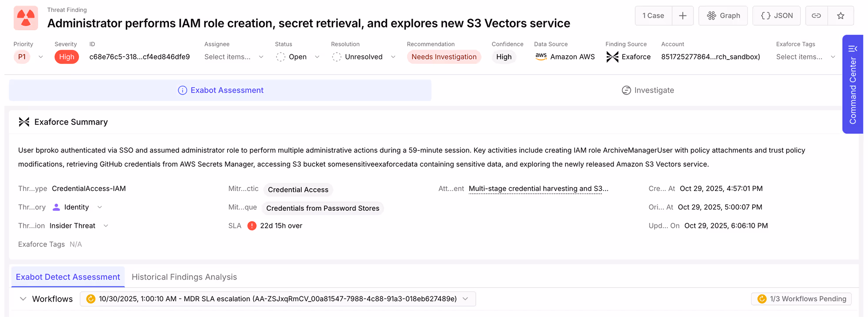
Task: Switch to the Exabot Assessment tab
Action: (x=220, y=90)
